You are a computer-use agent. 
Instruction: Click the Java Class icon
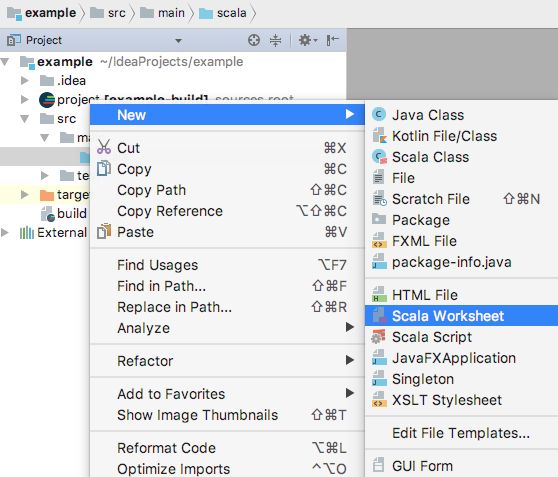coord(379,115)
